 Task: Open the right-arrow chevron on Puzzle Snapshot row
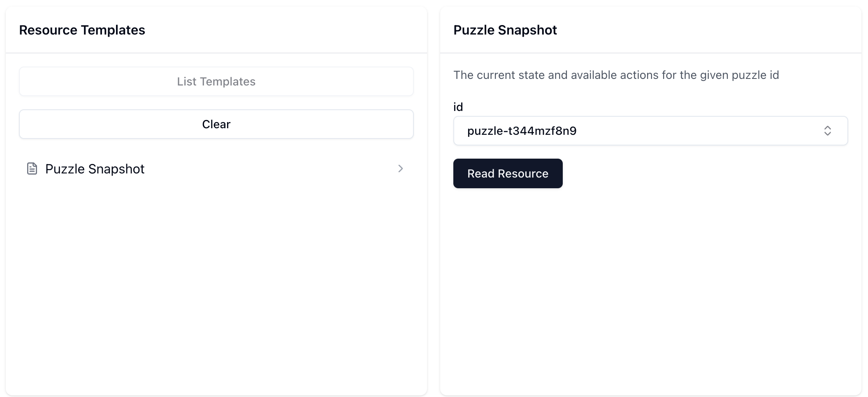(x=400, y=168)
